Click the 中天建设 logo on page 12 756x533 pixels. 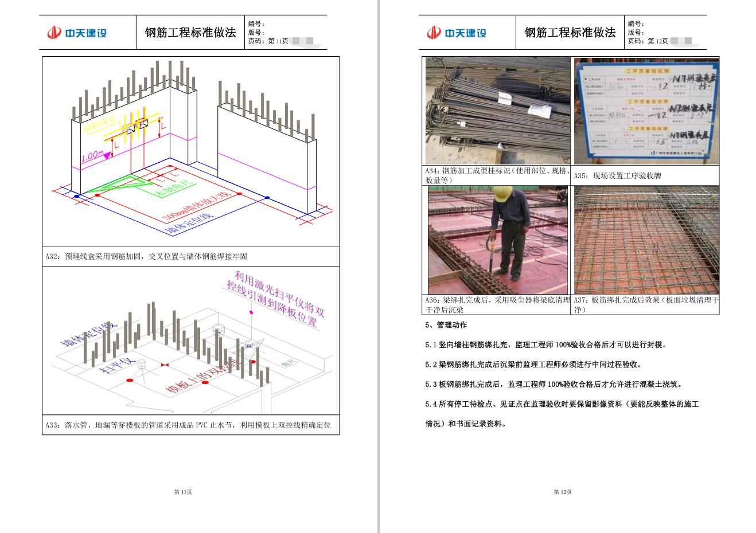click(x=457, y=33)
